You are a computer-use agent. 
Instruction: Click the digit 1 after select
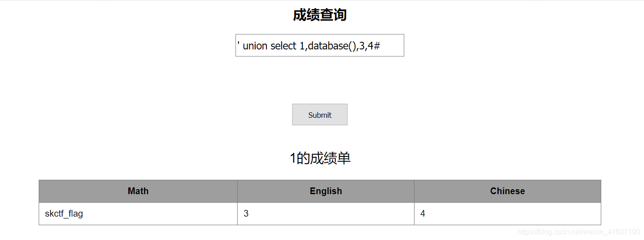pyautogui.click(x=302, y=46)
